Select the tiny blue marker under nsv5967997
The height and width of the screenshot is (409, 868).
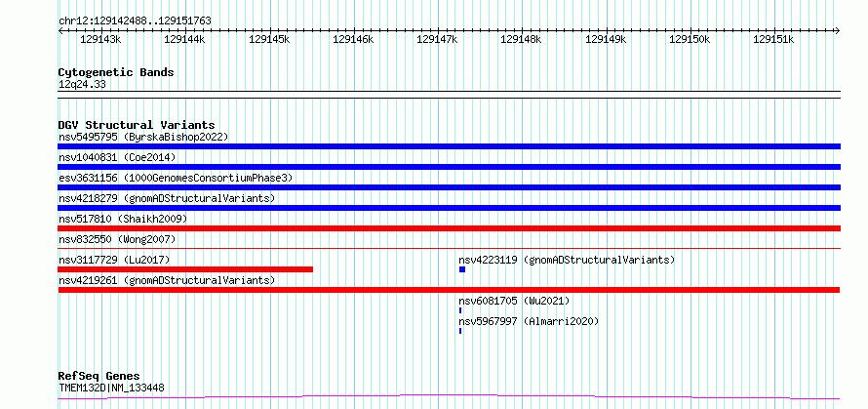click(x=460, y=331)
